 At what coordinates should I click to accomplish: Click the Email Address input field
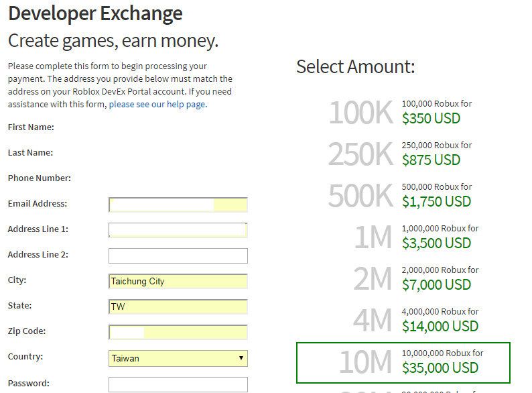coord(178,205)
